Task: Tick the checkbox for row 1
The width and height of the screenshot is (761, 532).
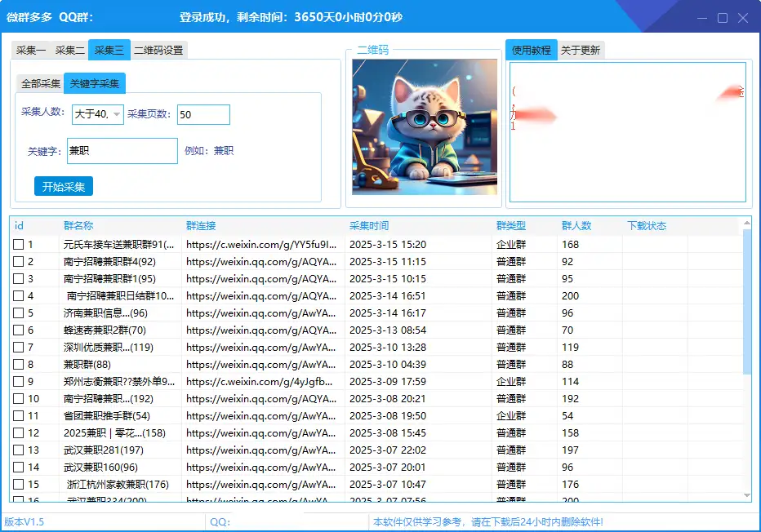Action: coord(18,245)
